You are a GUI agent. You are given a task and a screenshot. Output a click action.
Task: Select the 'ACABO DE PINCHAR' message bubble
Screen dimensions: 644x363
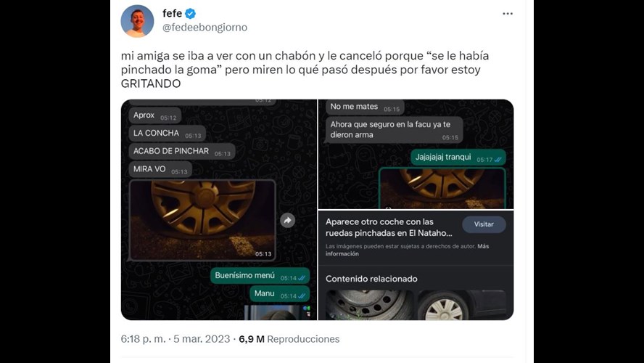182,151
